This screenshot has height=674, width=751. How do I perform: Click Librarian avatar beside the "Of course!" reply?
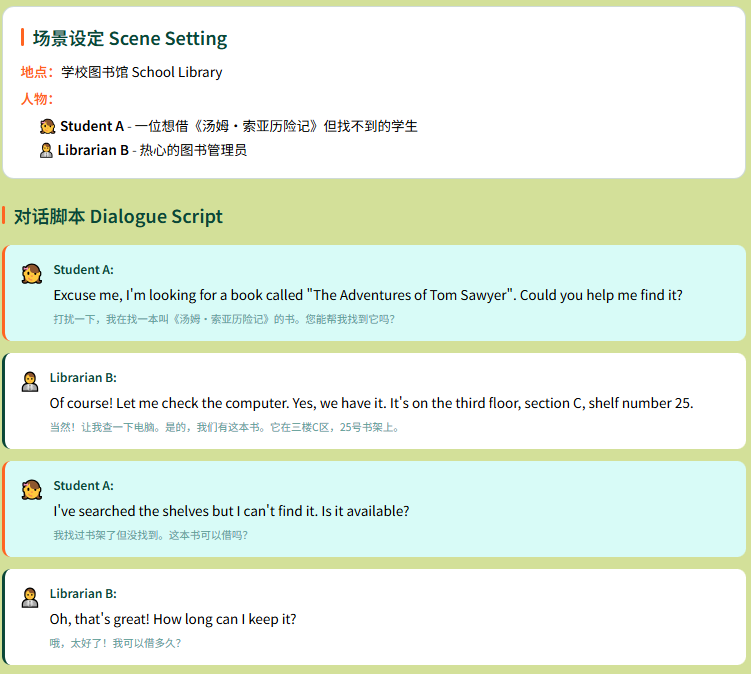(30, 381)
